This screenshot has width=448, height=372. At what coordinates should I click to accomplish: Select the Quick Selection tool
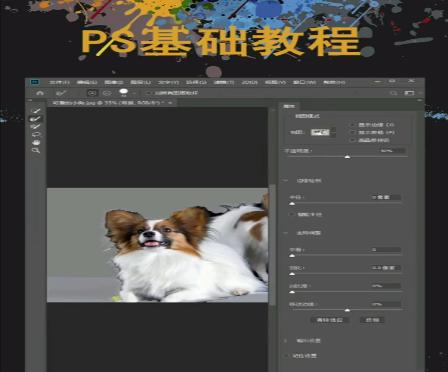point(36,111)
